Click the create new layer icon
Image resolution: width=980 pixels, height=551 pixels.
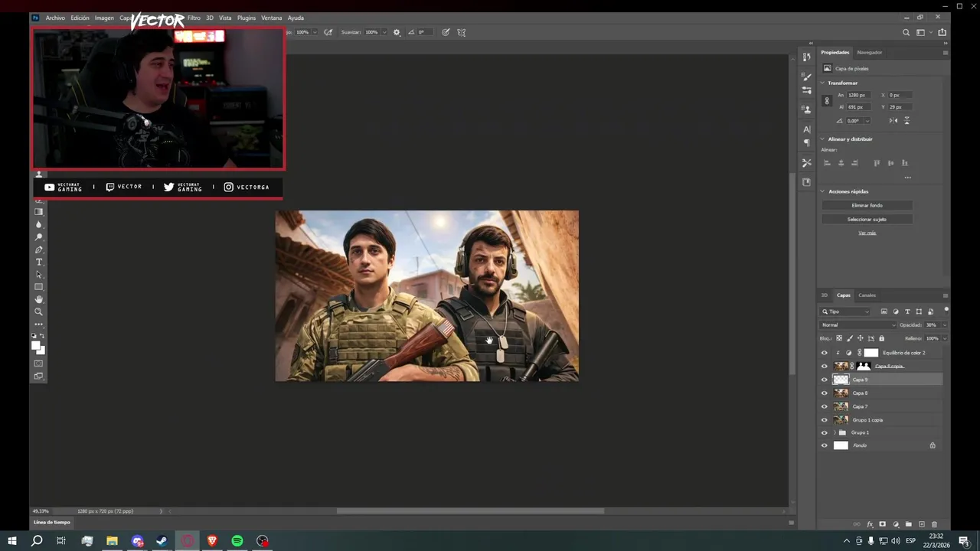[x=922, y=524]
